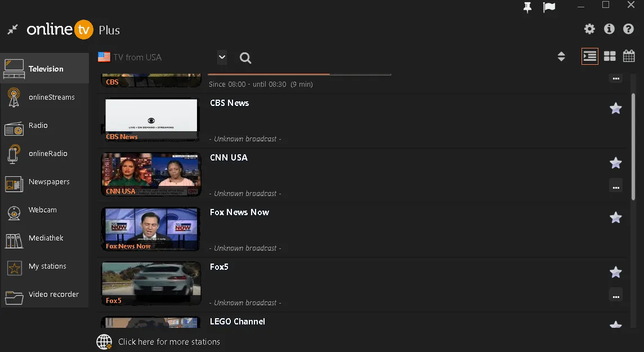Click here for more stations link

[x=169, y=342]
